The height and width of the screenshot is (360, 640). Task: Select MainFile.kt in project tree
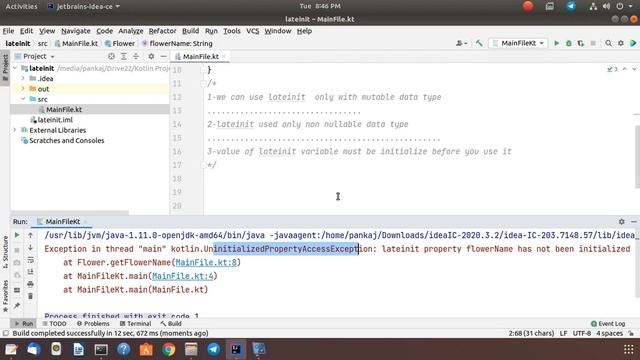tap(64, 109)
